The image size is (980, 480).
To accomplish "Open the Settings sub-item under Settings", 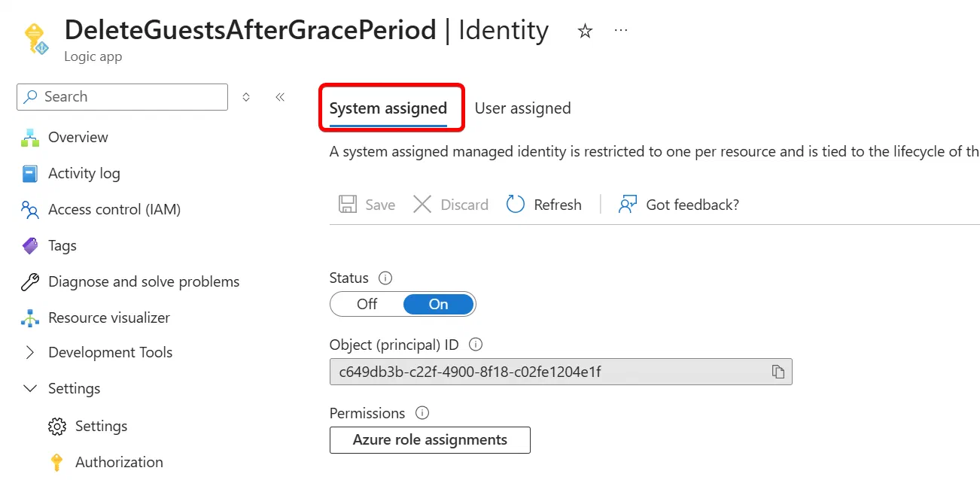I will (102, 426).
